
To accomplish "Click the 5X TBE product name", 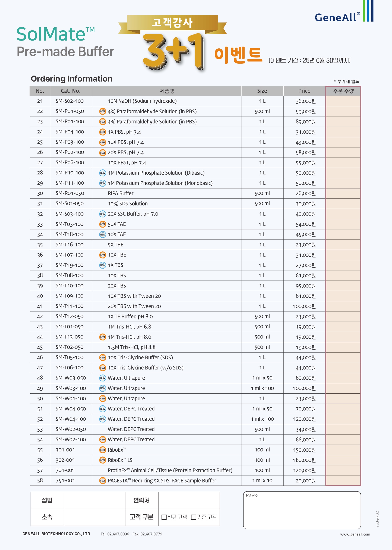I will [115, 245].
